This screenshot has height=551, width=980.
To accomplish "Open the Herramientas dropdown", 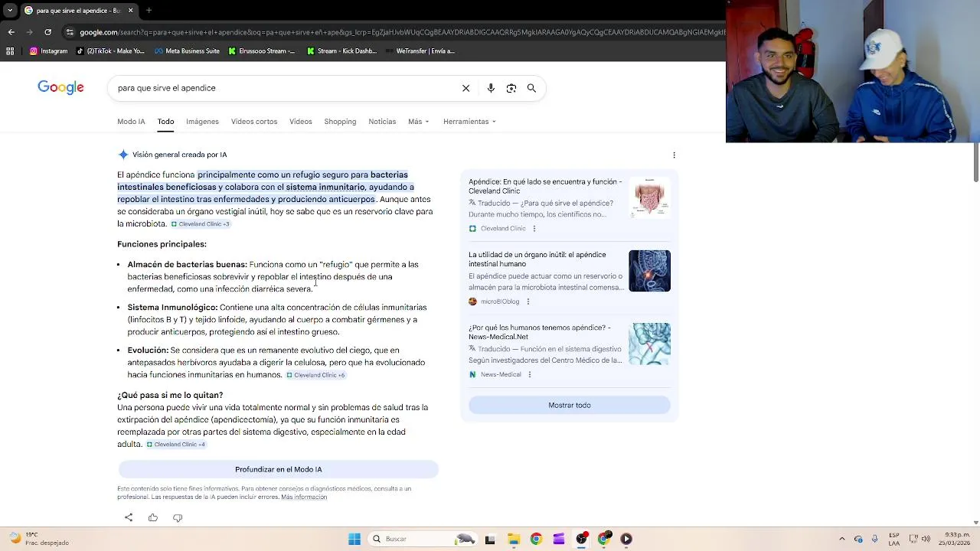I will (469, 122).
